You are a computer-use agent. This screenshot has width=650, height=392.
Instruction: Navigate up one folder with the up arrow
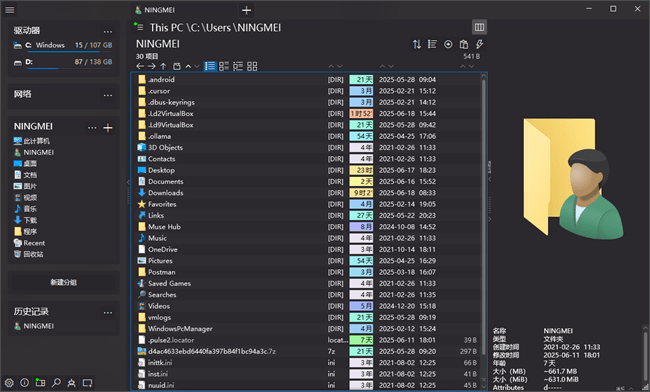[x=163, y=66]
